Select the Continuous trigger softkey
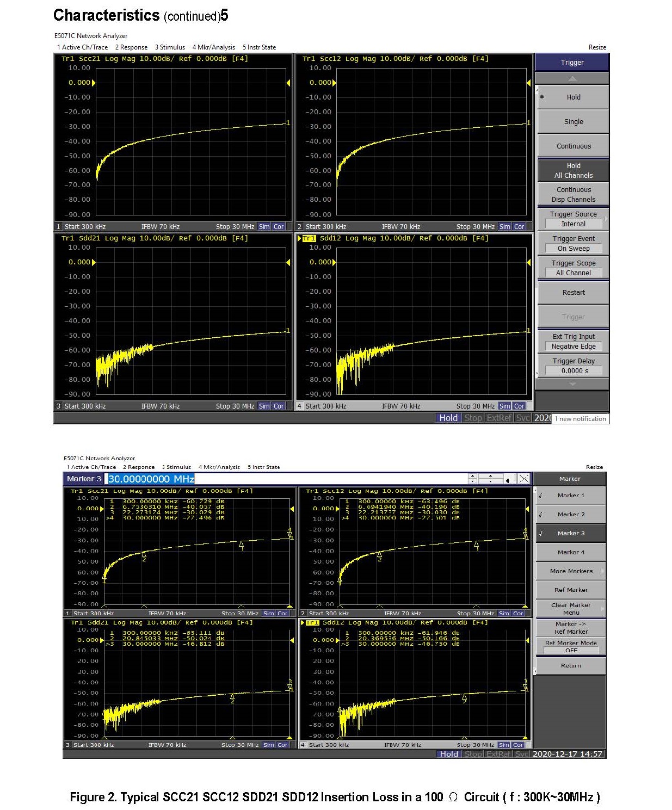Viewport: 672px width, 810px height. (573, 146)
